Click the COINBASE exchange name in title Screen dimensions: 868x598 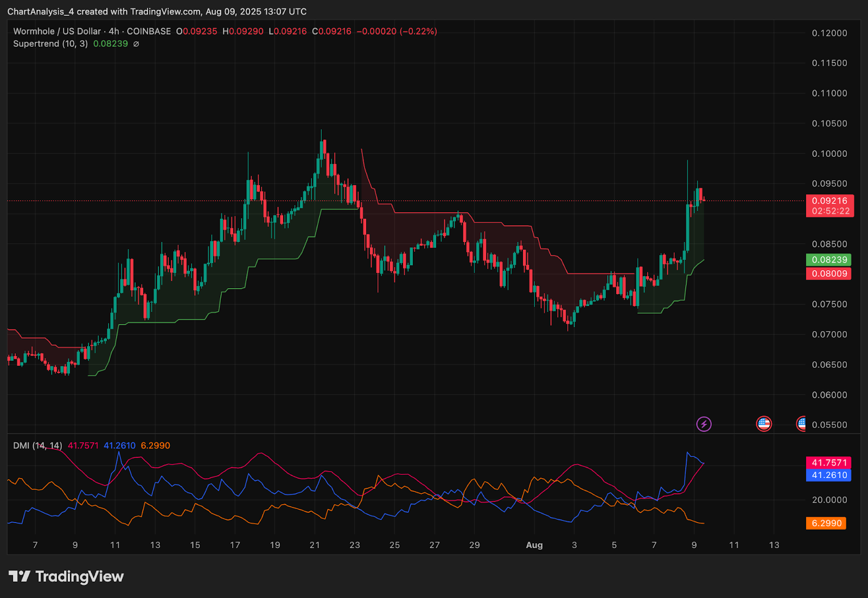click(x=149, y=31)
